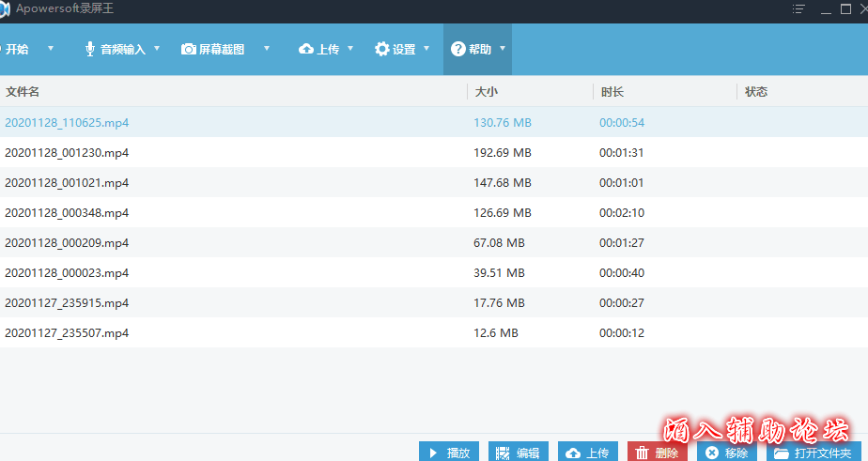The image size is (868, 461).
Task: Click the microphone audio input icon
Action: [90, 49]
